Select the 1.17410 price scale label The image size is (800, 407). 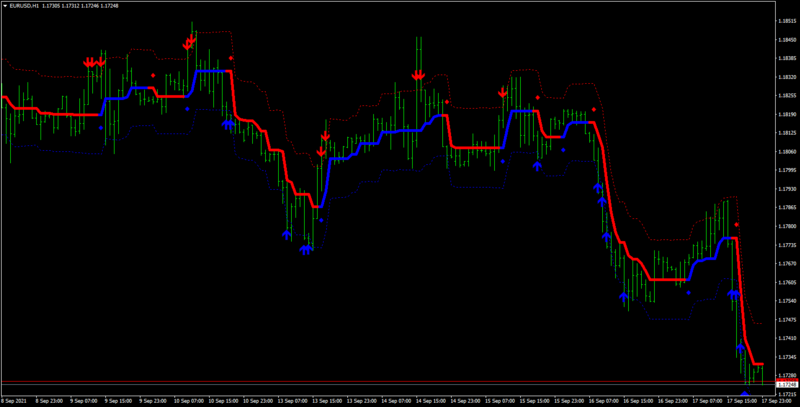pyautogui.click(x=788, y=338)
